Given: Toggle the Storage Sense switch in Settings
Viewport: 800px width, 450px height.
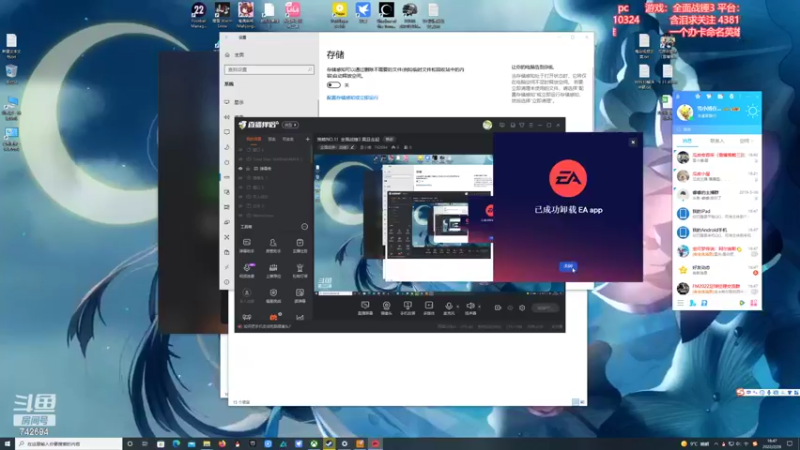Looking at the screenshot, I should (x=334, y=85).
